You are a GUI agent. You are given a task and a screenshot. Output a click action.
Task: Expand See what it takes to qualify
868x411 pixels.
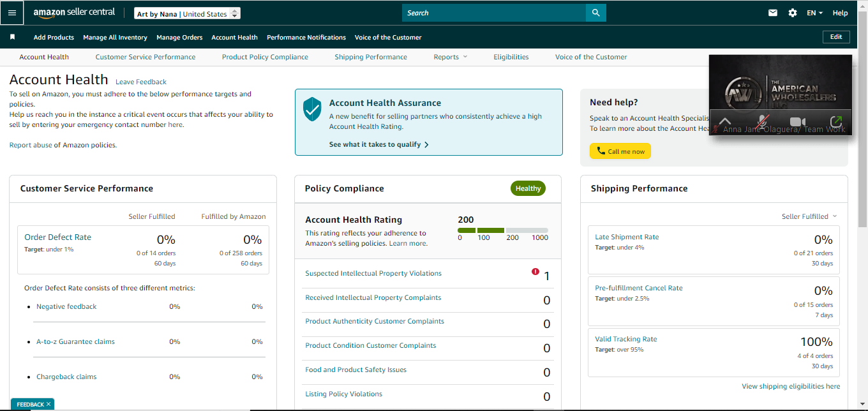click(379, 144)
